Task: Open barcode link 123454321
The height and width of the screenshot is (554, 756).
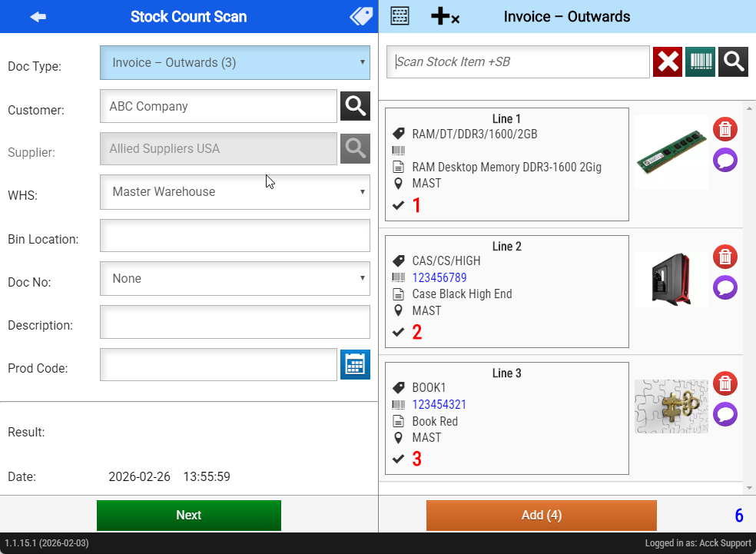Action: coord(439,404)
